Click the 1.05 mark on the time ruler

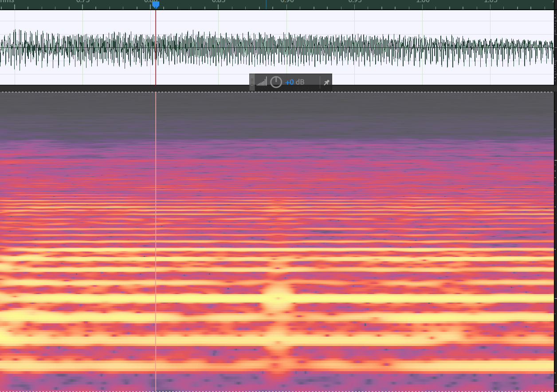click(490, 2)
